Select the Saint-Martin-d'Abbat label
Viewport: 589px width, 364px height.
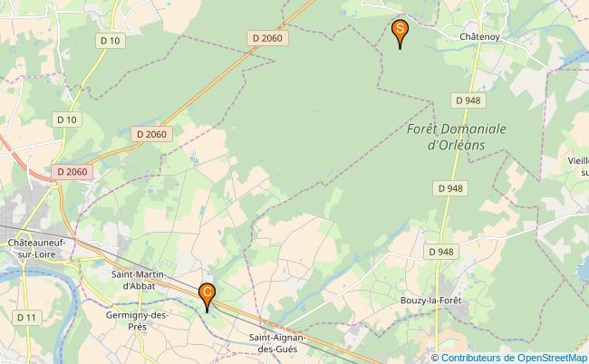click(139, 281)
